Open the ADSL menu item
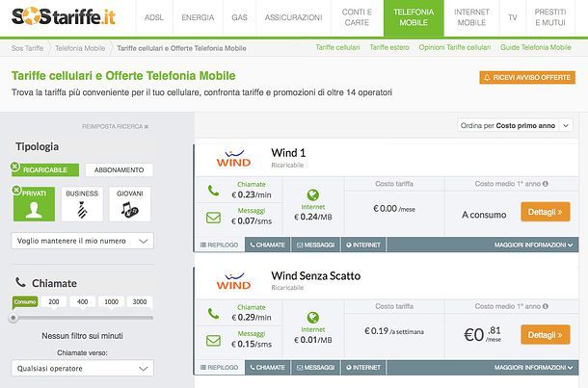 tap(154, 17)
